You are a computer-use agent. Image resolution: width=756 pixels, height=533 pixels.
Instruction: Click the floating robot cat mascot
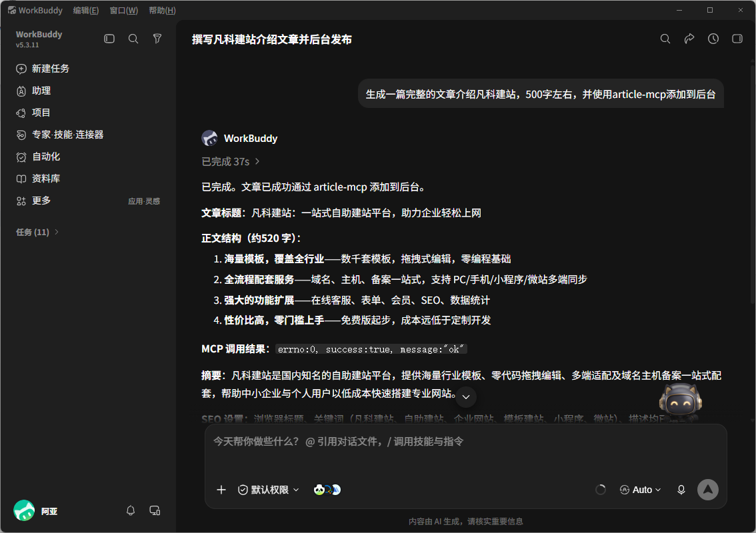(x=680, y=400)
